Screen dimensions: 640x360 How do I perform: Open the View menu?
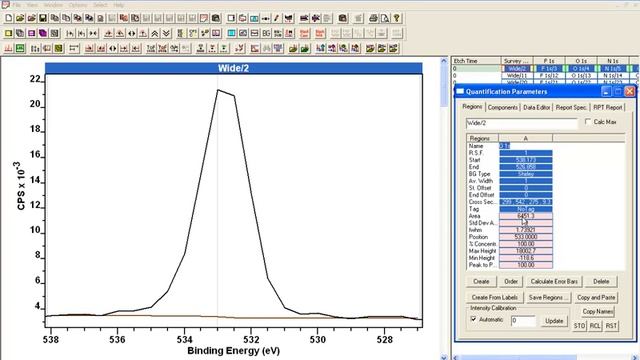pyautogui.click(x=32, y=5)
